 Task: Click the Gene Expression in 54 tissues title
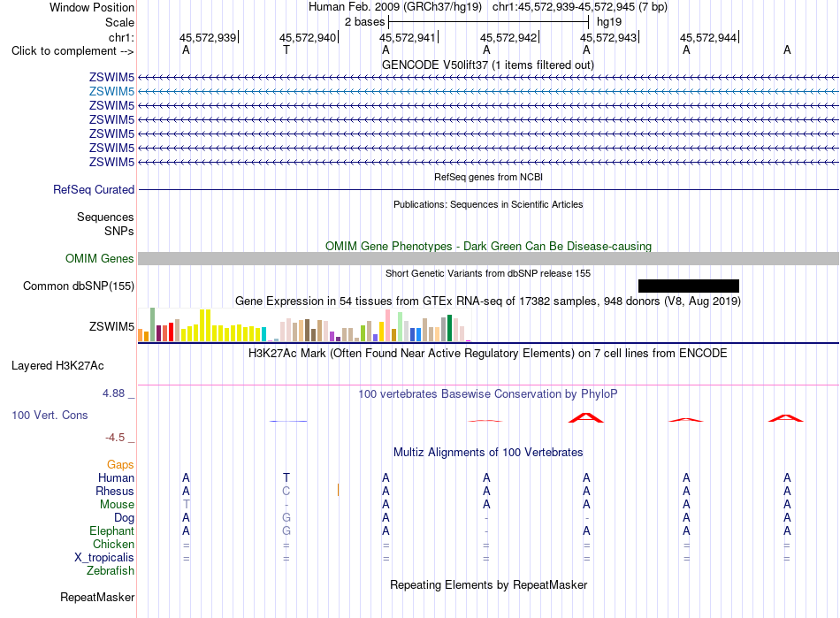coord(488,301)
